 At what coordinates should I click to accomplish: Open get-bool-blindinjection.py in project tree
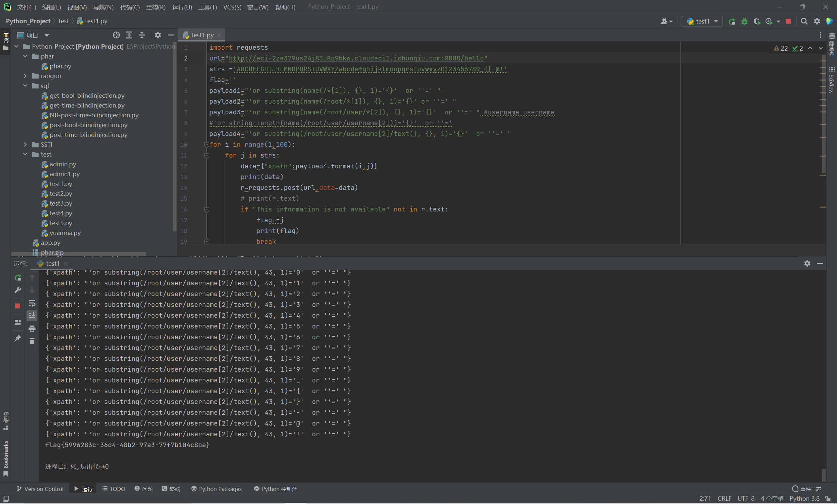tap(87, 95)
